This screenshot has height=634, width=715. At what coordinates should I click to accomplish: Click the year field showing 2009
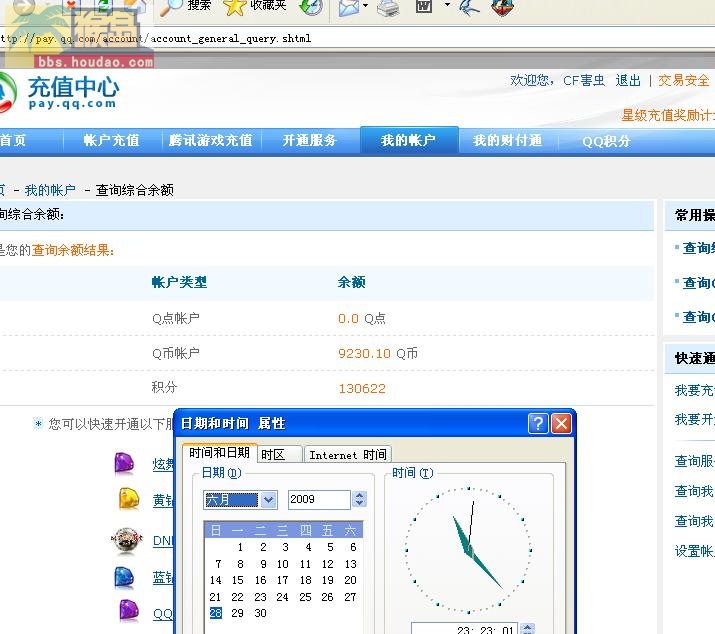pyautogui.click(x=319, y=499)
